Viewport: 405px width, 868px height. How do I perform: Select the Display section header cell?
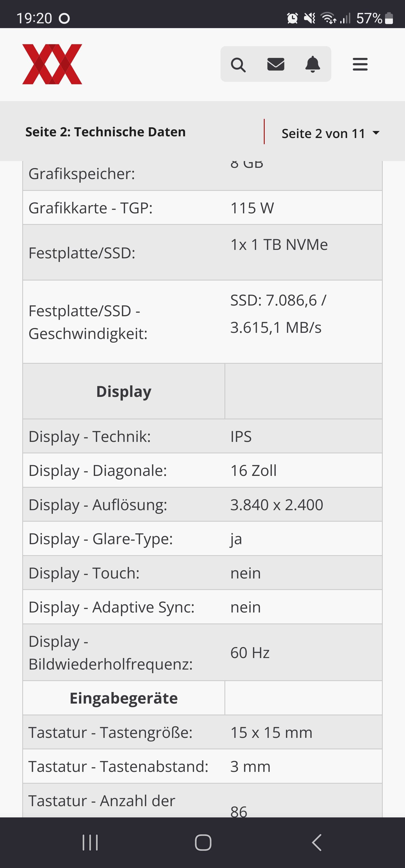click(x=124, y=391)
